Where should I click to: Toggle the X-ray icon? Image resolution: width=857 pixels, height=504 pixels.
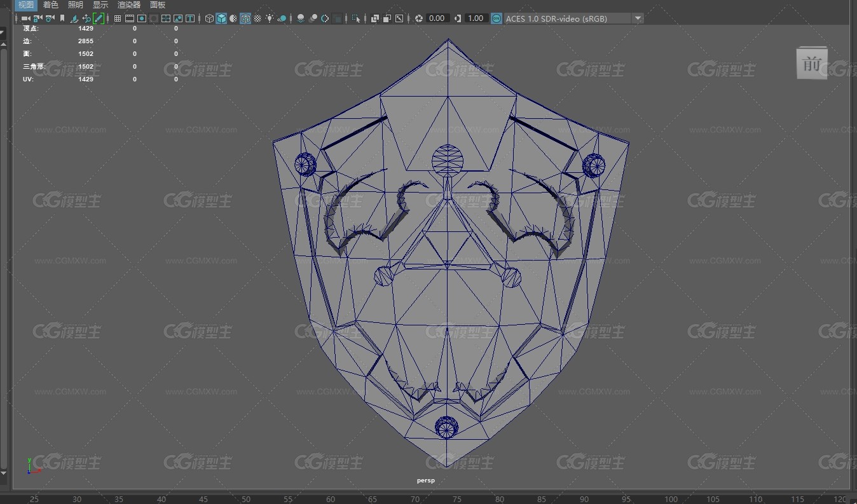coord(375,18)
